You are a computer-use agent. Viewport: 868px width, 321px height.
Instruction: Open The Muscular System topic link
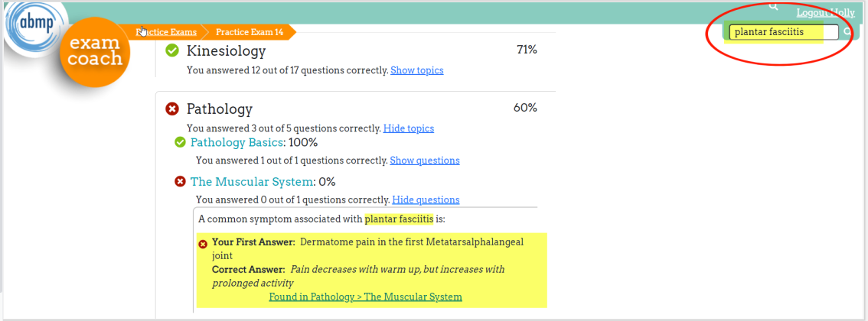pos(252,182)
